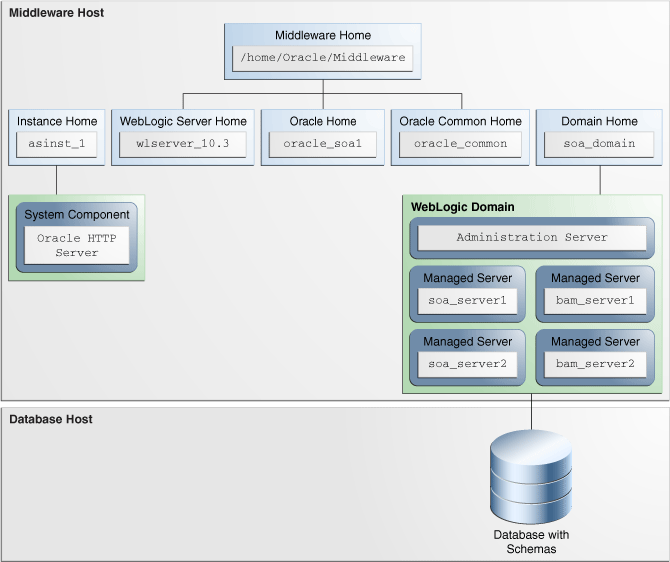This screenshot has width=670, height=562.
Task: Select the soa_domain box
Action: point(599,144)
